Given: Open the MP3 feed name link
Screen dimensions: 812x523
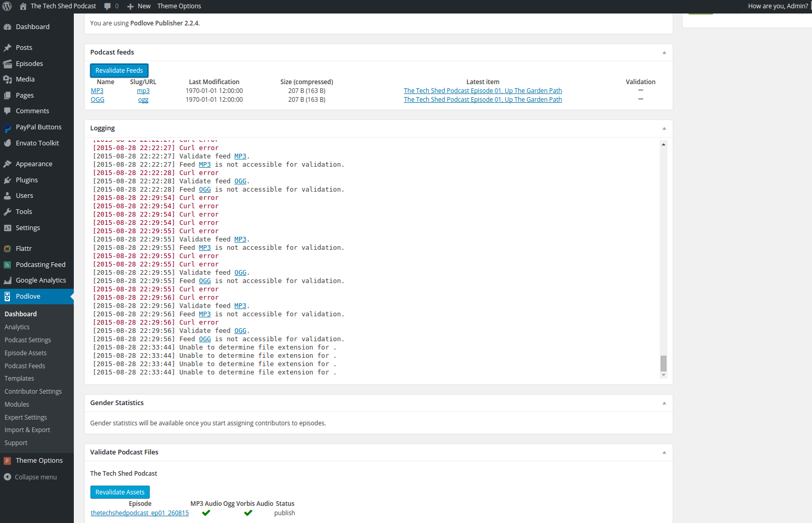Looking at the screenshot, I should (97, 91).
